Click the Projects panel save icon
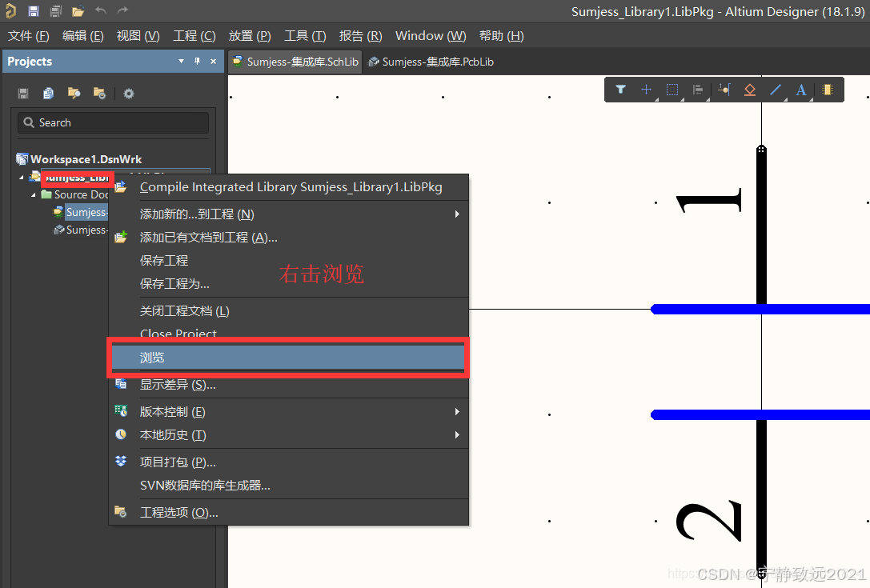The height and width of the screenshot is (588, 870). pyautogui.click(x=22, y=93)
